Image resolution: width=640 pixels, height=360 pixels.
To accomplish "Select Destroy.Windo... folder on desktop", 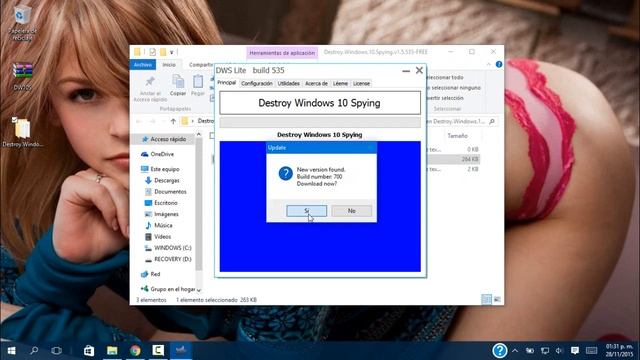I will pos(22,132).
